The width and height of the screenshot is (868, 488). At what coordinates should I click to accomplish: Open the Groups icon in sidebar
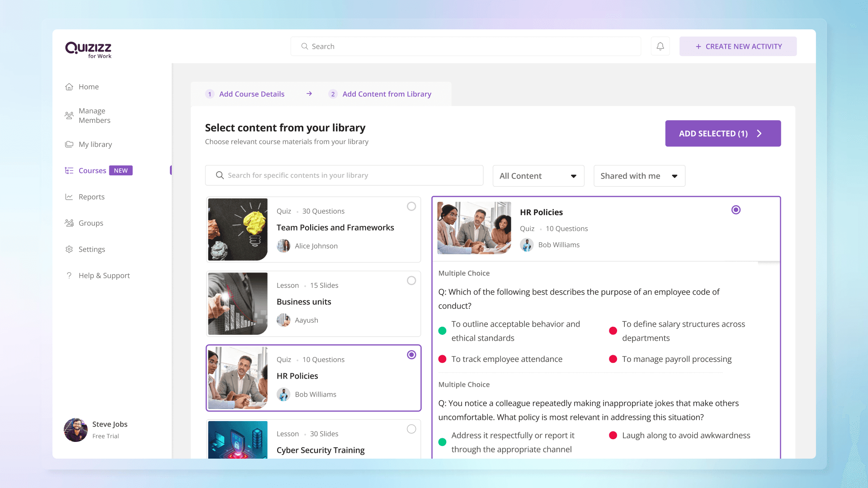point(69,223)
